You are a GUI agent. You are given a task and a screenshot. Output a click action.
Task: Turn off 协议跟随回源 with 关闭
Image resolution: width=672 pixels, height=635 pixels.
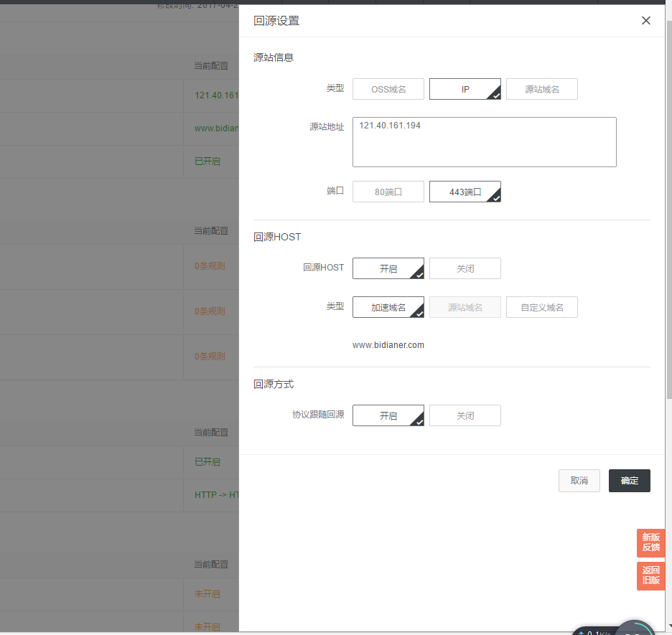coord(465,415)
